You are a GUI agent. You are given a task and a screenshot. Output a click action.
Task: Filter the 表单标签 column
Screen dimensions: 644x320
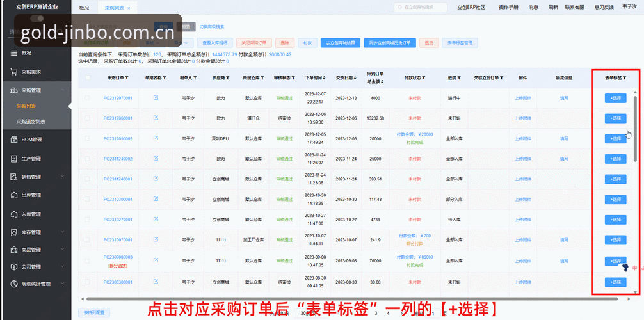pyautogui.click(x=624, y=77)
